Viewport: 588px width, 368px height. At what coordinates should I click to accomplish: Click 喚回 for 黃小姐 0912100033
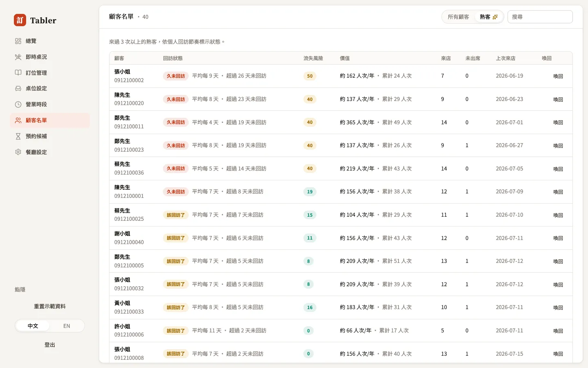(558, 307)
